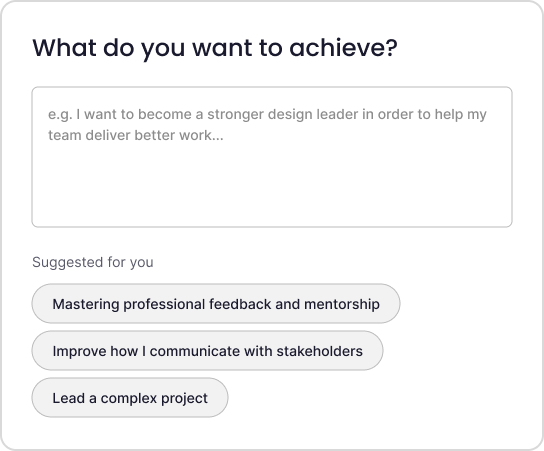This screenshot has height=451, width=544.
Task: Click placeholder text 'team deliver better work...'
Action: (136, 135)
